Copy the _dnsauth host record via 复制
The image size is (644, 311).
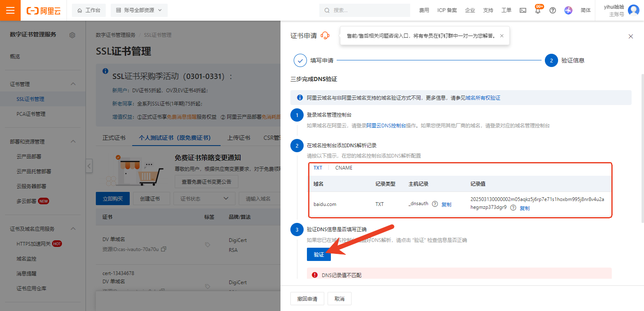coord(447,204)
